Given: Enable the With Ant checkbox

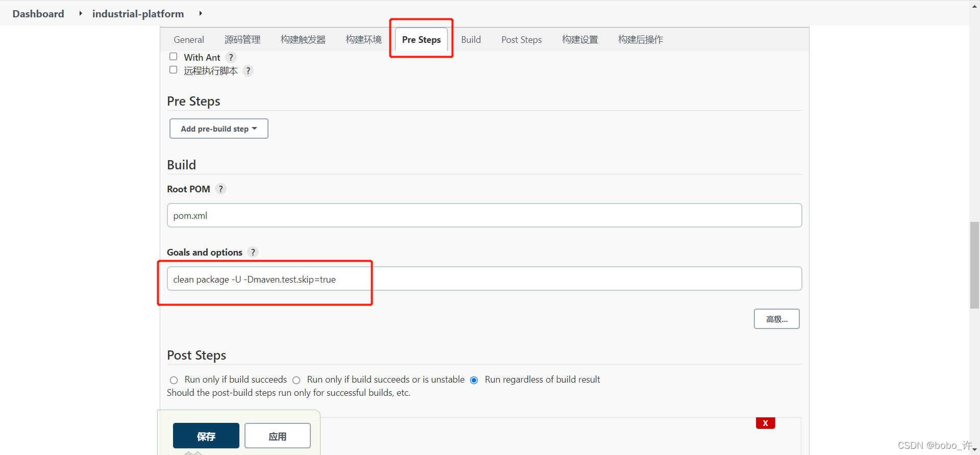Looking at the screenshot, I should click(174, 57).
